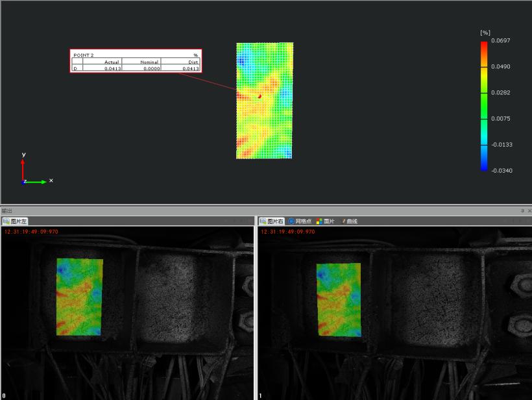Select the 图片左 tab
Image resolution: width=532 pixels, height=400 pixels.
[x=16, y=221]
